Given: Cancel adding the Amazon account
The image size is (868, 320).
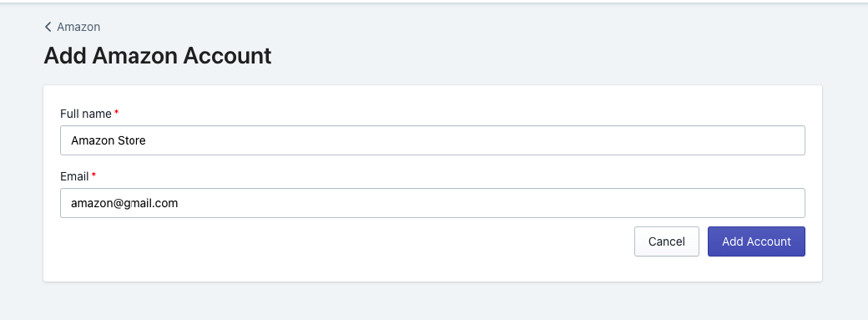Looking at the screenshot, I should (x=667, y=241).
